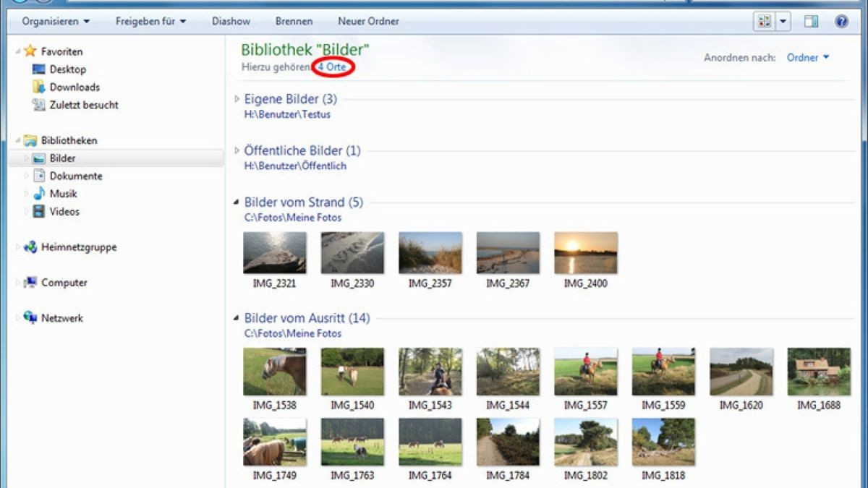Select the IMG_2400 sunset thumbnail
Viewport: 868px width, 488px height.
coord(585,252)
